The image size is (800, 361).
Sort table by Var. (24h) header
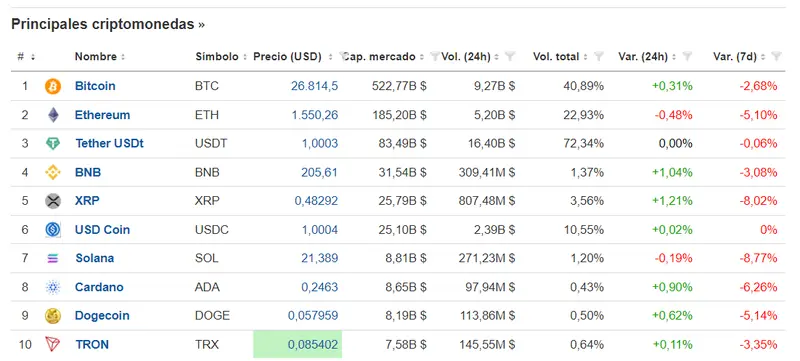click(647, 57)
